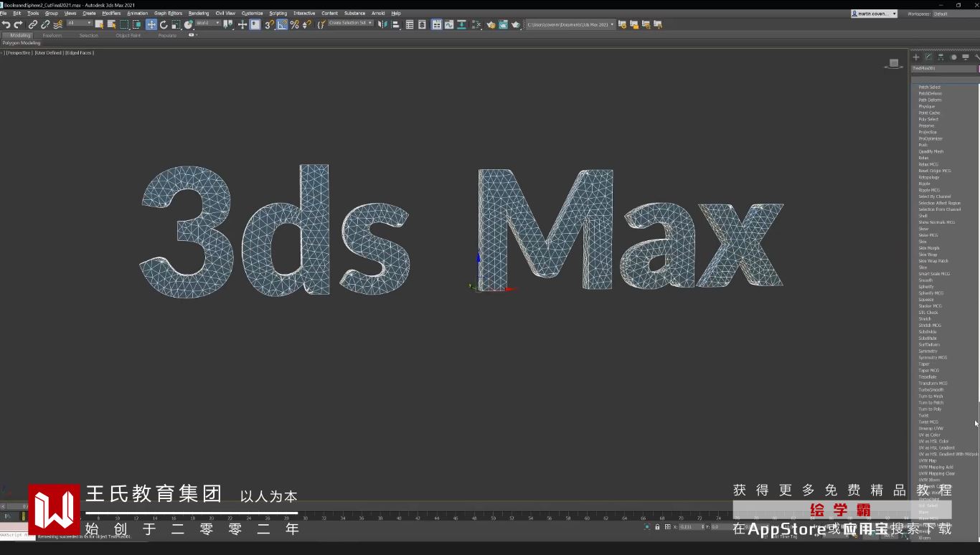980x555 pixels.
Task: Select Shell from the modifier list
Action: pos(923,216)
